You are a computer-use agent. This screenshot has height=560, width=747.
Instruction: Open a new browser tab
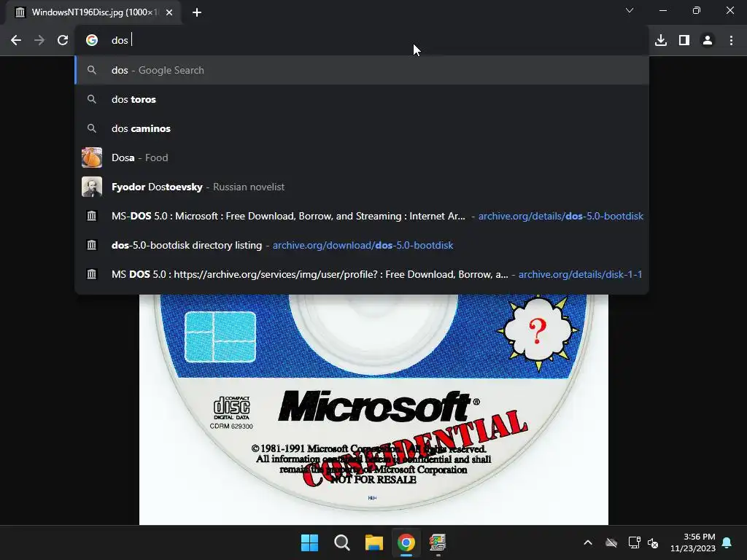point(197,12)
